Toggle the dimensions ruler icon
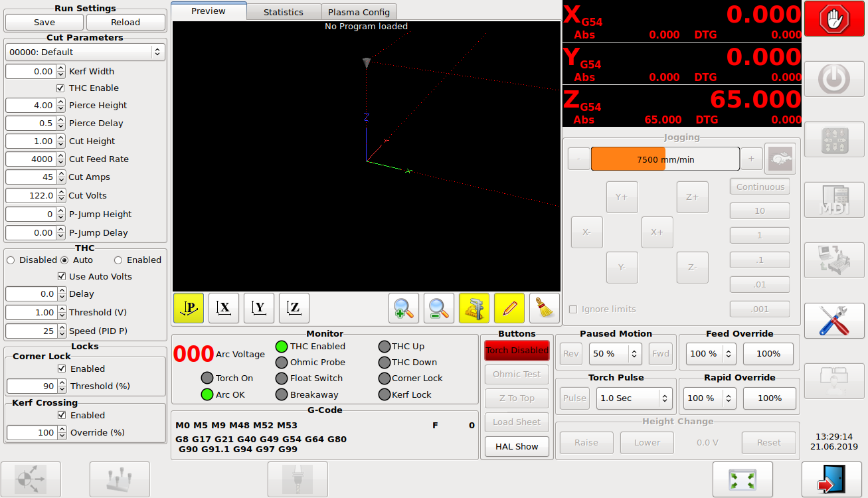Viewport: 868px width, 498px height. coord(474,308)
